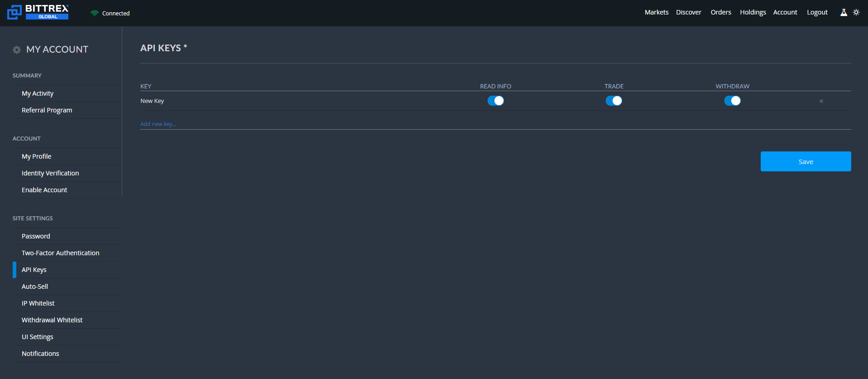This screenshot has width=868, height=379.
Task: Click the Save button
Action: 806,161
